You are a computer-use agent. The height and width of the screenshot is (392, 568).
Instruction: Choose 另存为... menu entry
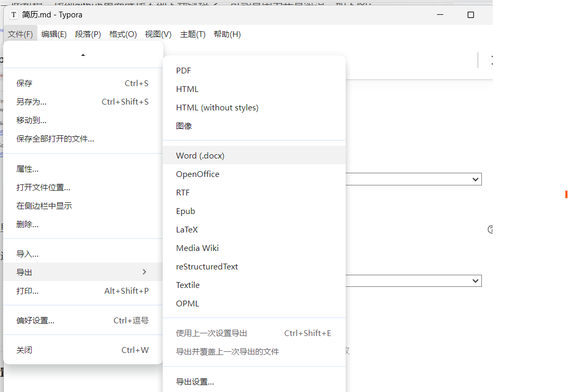82,102
